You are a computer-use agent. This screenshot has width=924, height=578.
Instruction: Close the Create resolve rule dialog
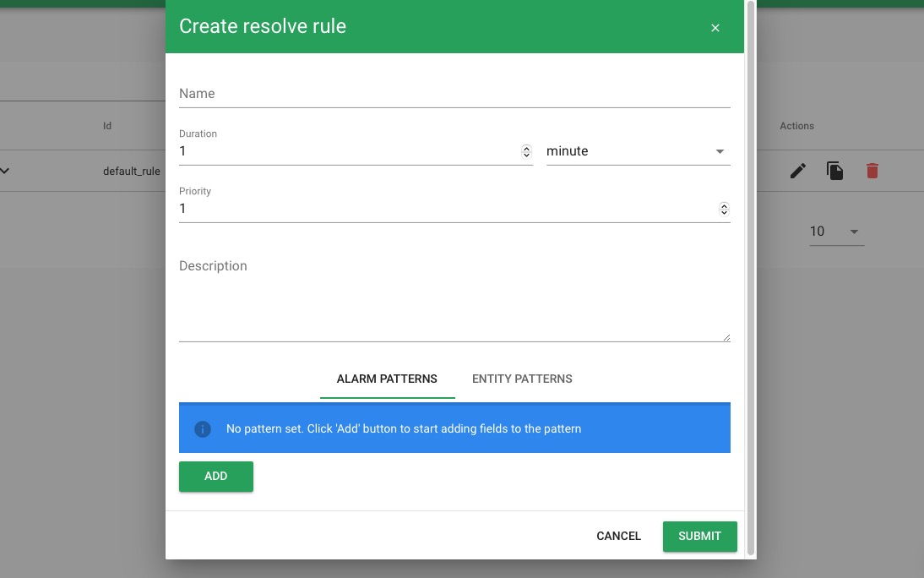coord(715,27)
